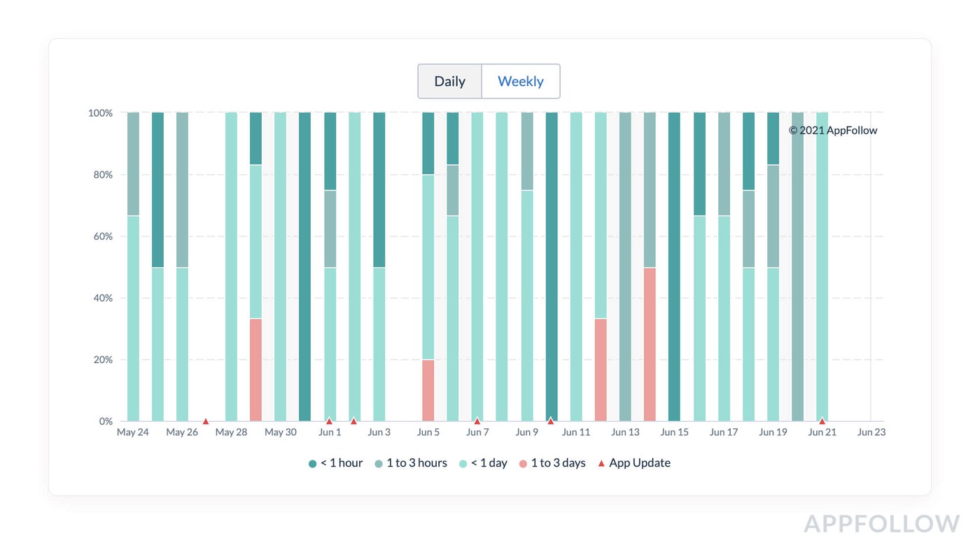Click the © 2021 AppFollow credit text
980x552 pixels.
(832, 130)
